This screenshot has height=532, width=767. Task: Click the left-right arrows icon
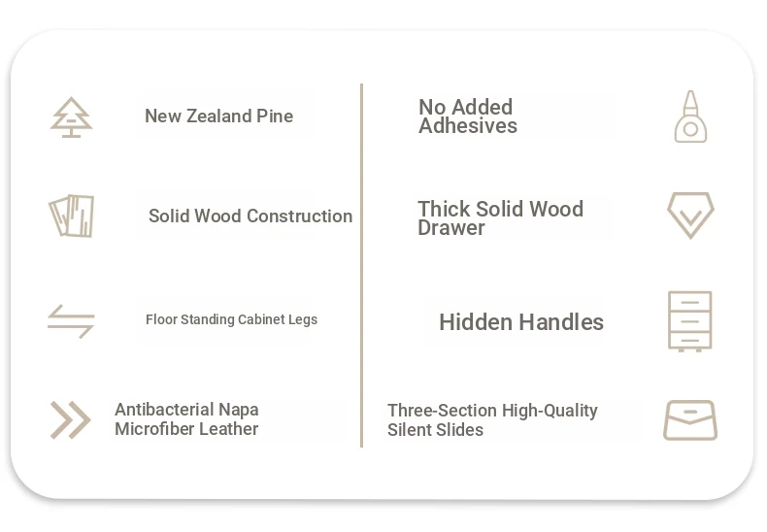(71, 321)
